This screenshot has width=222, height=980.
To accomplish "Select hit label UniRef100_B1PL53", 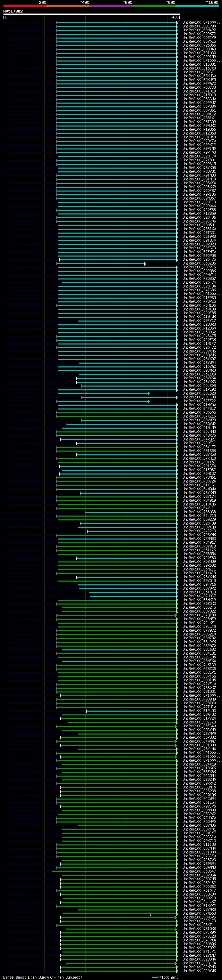I will (199, 711).
